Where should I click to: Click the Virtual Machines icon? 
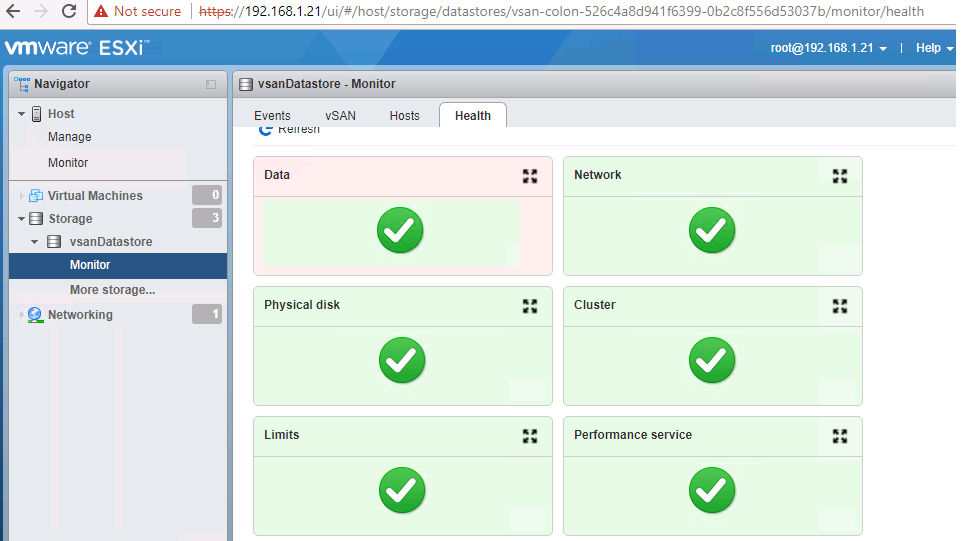(36, 196)
